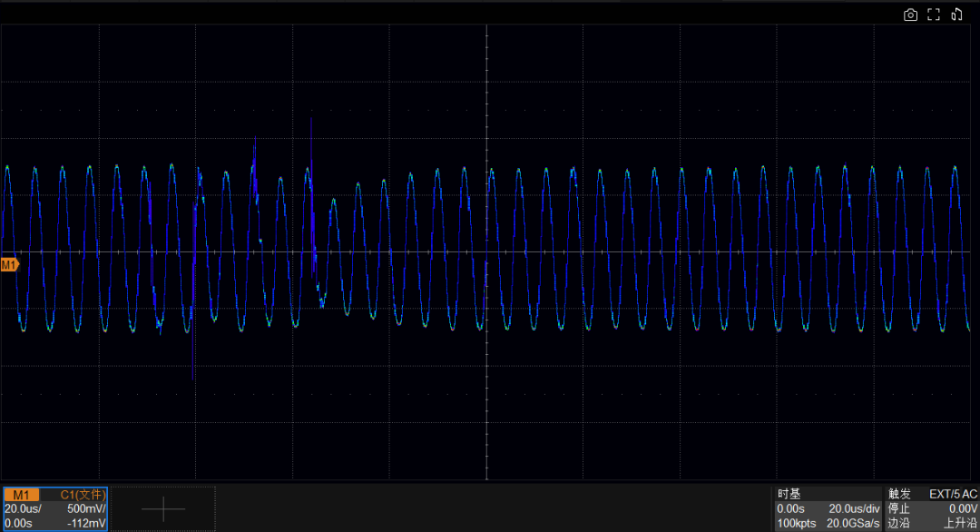Click the 100kpts memory depth value
980x532 pixels.
797,523
